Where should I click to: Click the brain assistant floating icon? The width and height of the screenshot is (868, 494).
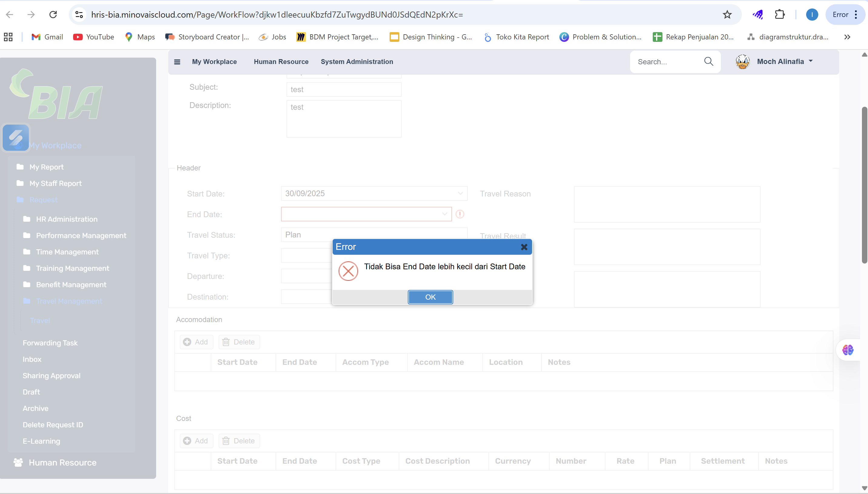[x=848, y=349]
